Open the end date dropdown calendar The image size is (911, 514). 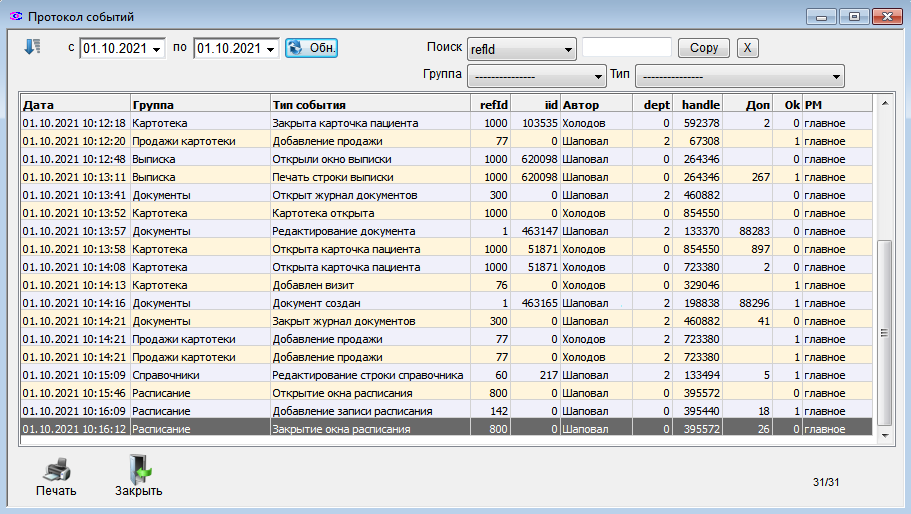click(x=271, y=49)
